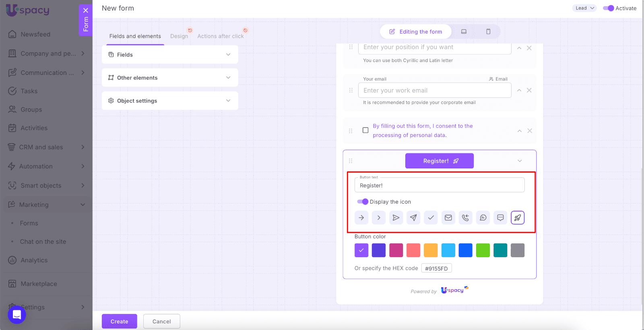Open the Actions after click tab

[220, 36]
